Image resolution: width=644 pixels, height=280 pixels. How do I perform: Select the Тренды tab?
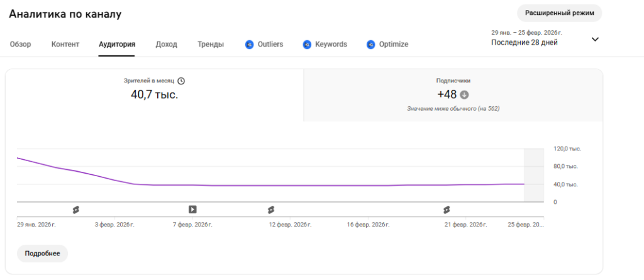click(x=210, y=45)
